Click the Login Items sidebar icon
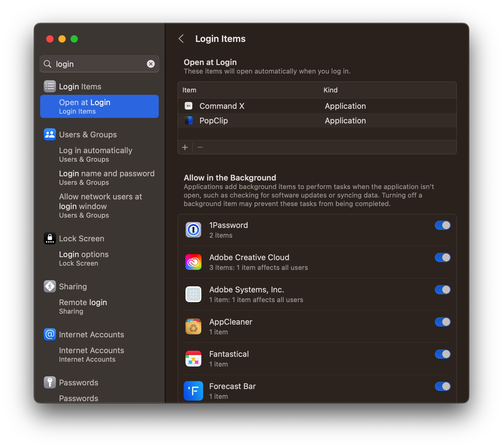This screenshot has height=448, width=503. (50, 86)
